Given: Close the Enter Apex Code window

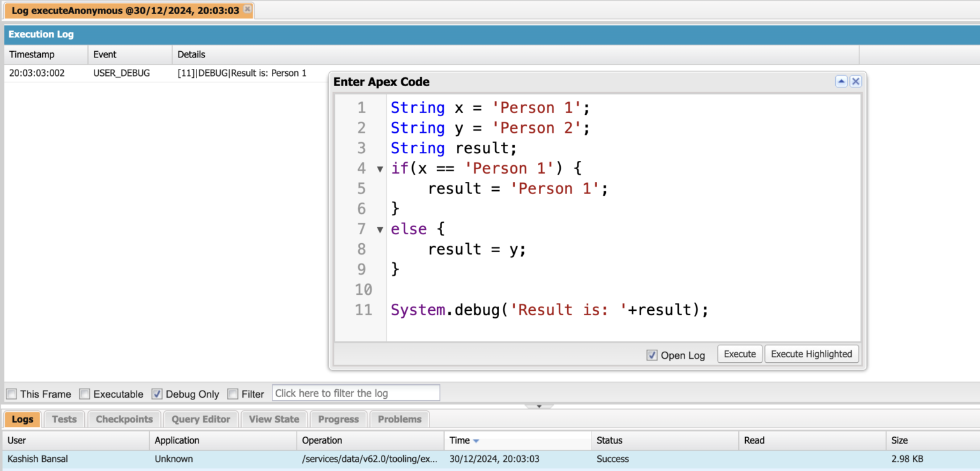Looking at the screenshot, I should tap(855, 81).
